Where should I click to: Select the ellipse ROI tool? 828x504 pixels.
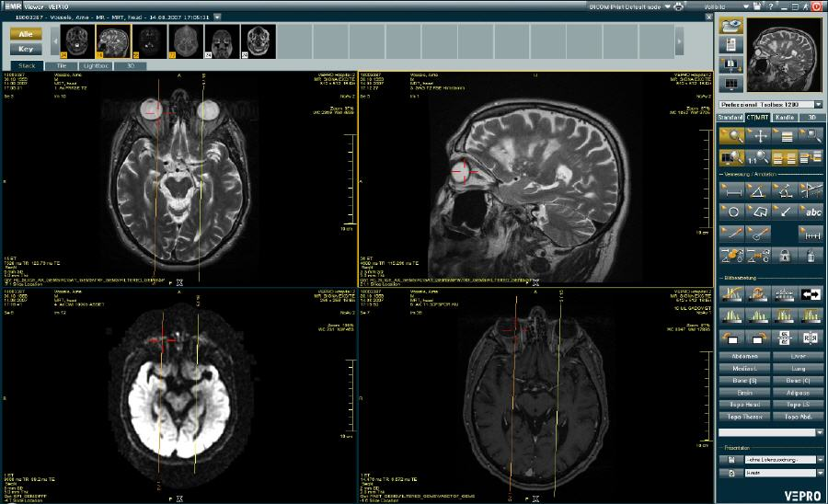click(x=732, y=212)
